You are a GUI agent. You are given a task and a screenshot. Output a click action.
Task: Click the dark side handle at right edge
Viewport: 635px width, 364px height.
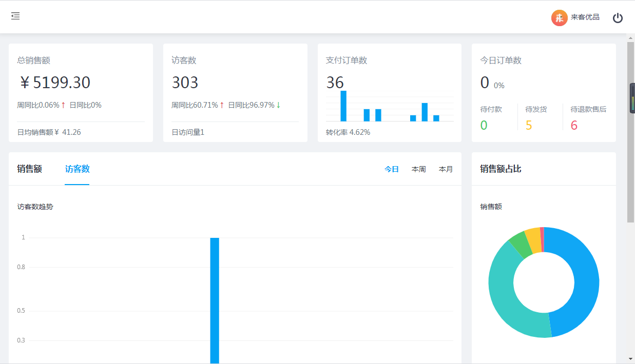[x=632, y=98]
